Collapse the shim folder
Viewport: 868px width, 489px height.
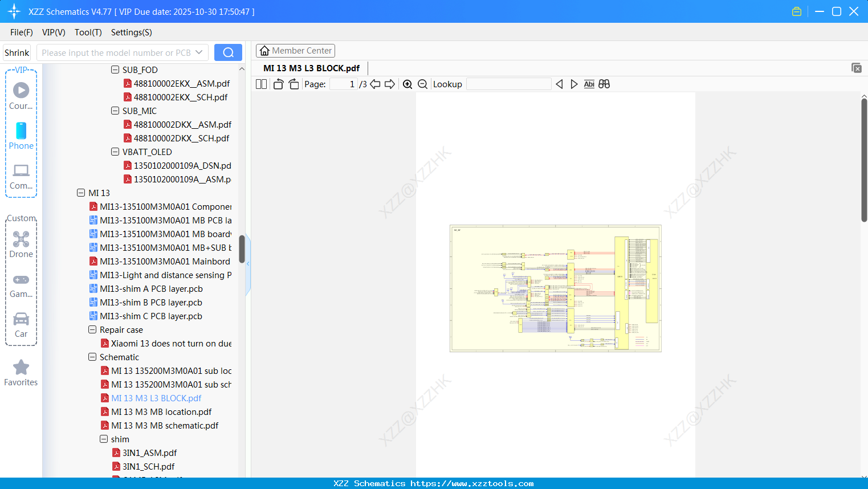click(104, 439)
